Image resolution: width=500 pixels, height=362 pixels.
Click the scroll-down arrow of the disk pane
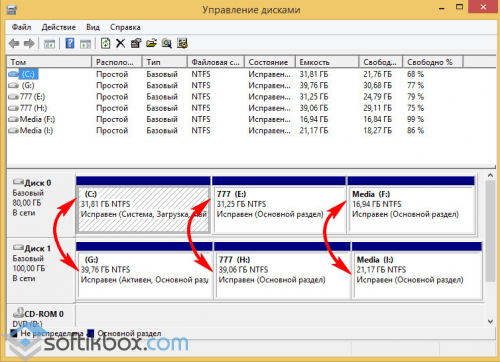[x=490, y=321]
